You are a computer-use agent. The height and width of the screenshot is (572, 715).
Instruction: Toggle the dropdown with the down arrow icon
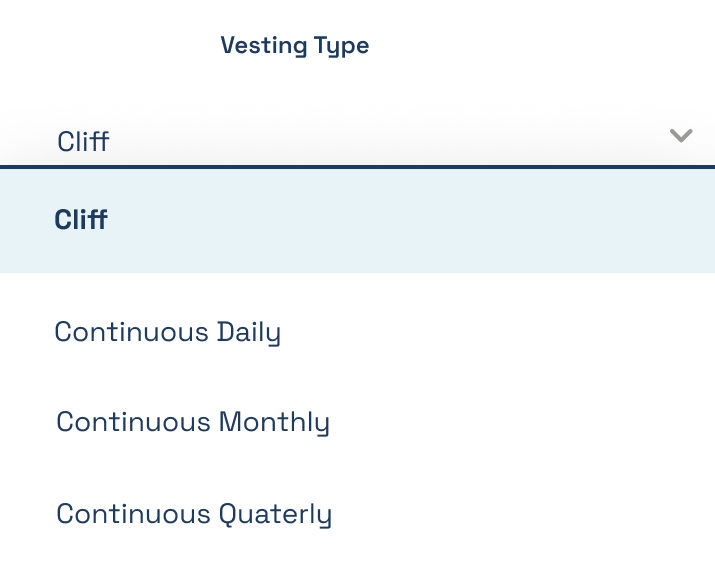pos(681,135)
